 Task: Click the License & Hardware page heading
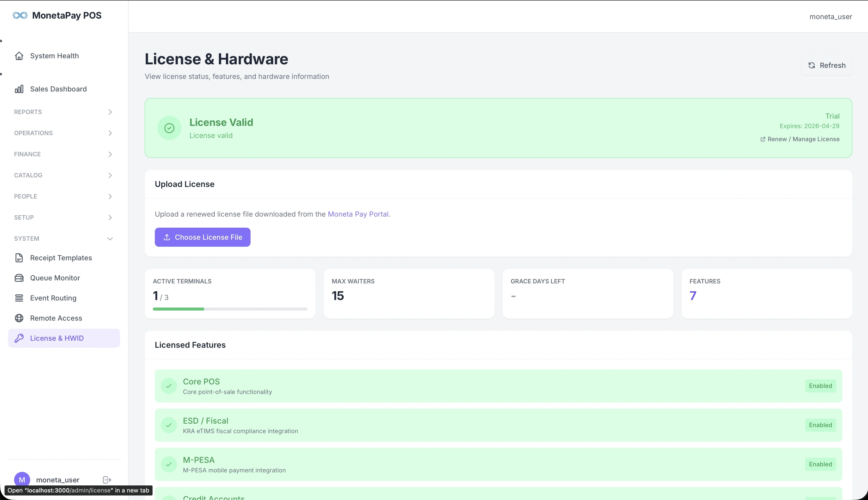(216, 59)
